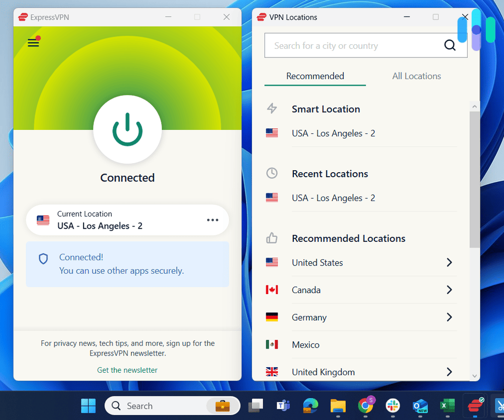Viewport: 504px width, 420px height.
Task: Select the Recommended tab
Action: [x=314, y=76]
